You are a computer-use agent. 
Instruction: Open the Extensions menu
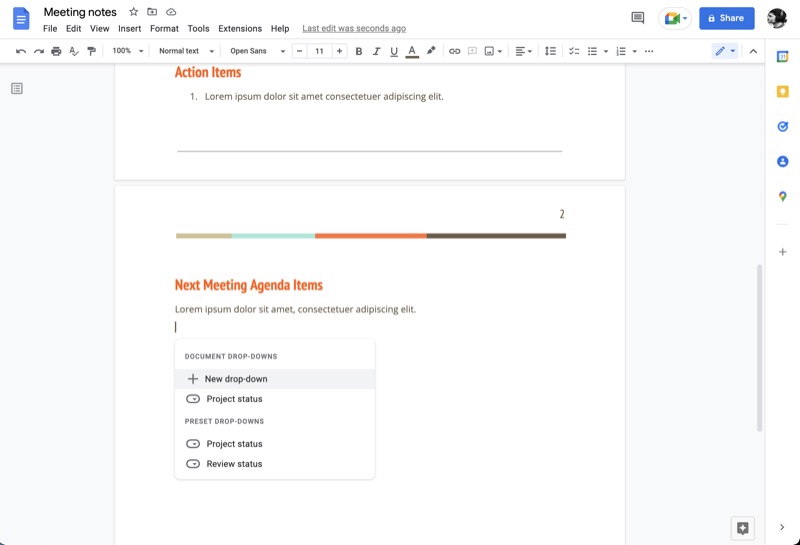240,29
